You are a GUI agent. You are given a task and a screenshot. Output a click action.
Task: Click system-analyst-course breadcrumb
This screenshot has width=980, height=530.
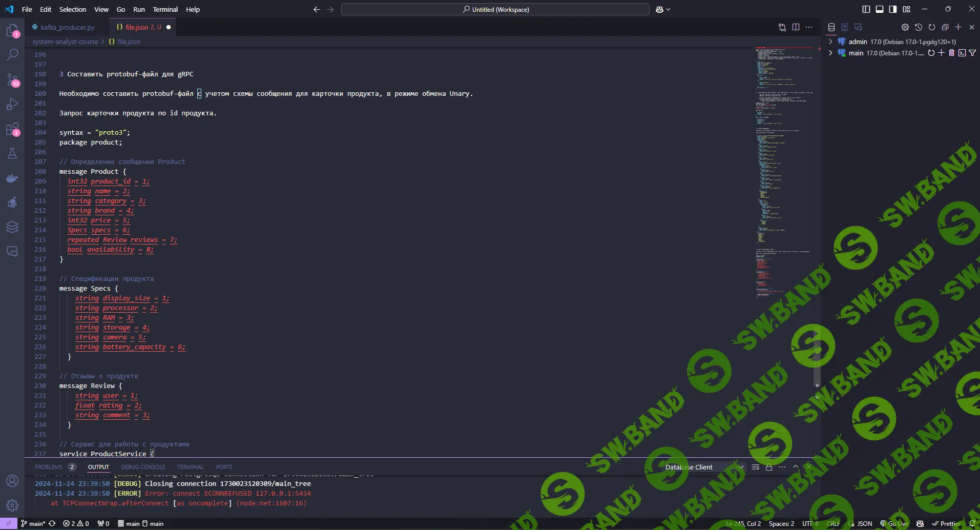66,42
